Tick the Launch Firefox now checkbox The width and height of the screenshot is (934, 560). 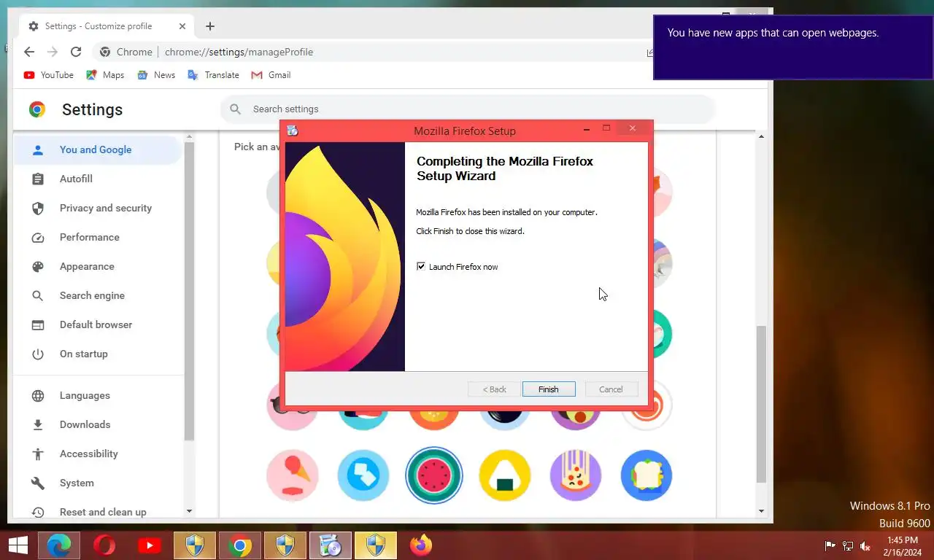point(421,267)
